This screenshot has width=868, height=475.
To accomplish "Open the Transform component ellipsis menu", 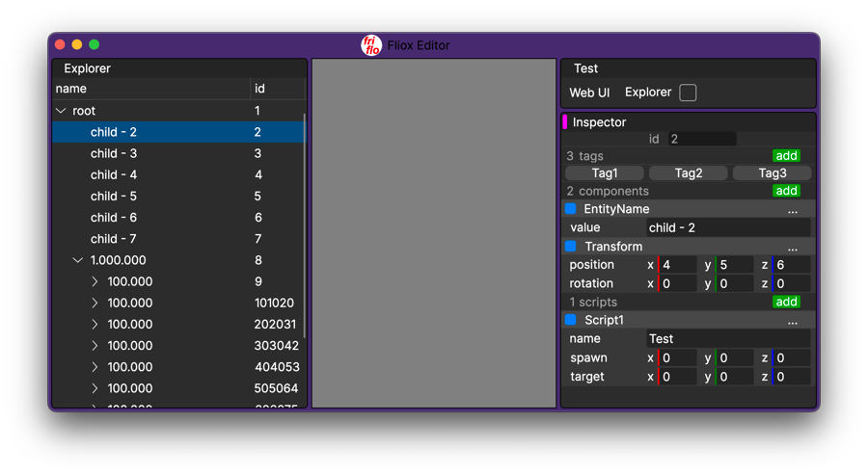I will tap(792, 248).
